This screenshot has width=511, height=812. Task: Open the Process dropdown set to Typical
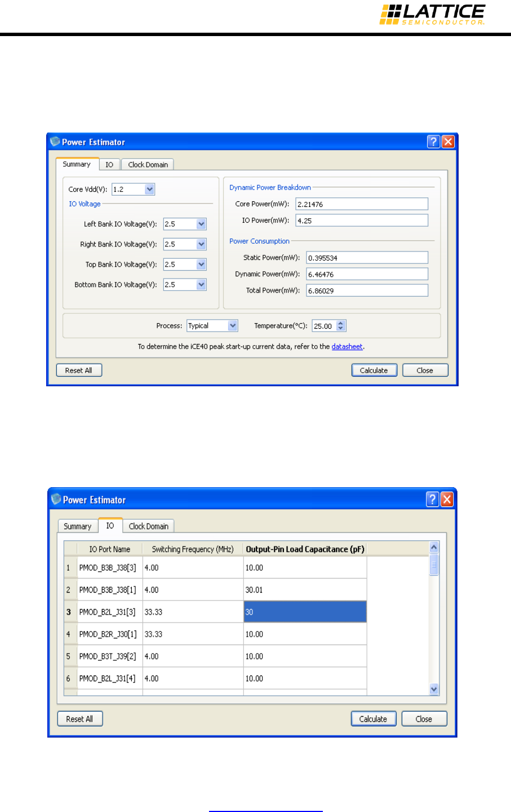tap(233, 326)
